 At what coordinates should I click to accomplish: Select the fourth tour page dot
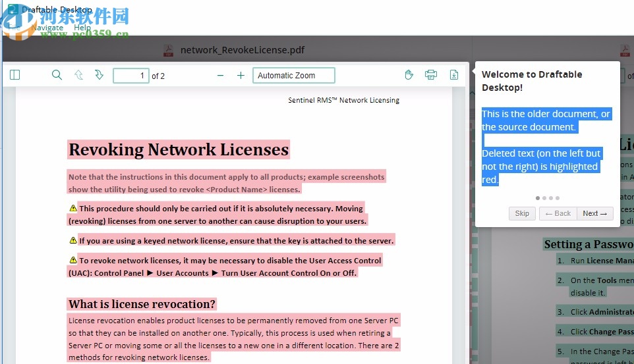(x=558, y=198)
